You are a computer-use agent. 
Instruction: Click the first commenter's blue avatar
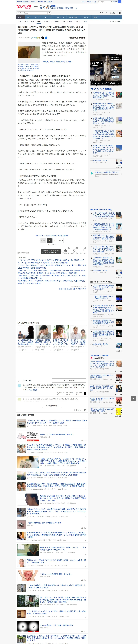point(19,386)
